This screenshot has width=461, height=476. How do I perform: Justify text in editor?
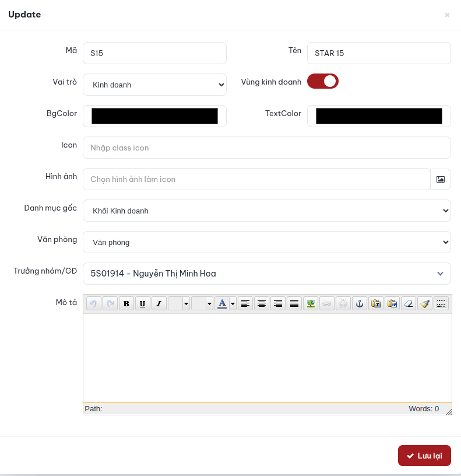pos(294,303)
